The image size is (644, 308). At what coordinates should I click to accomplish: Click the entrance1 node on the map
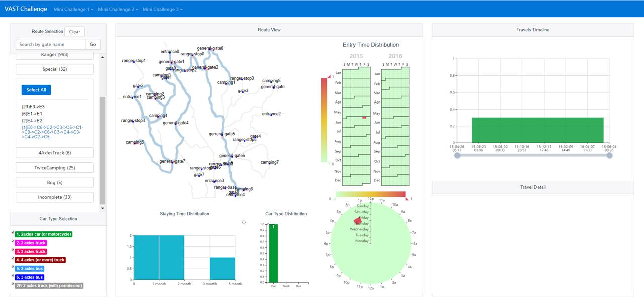[x=132, y=97]
